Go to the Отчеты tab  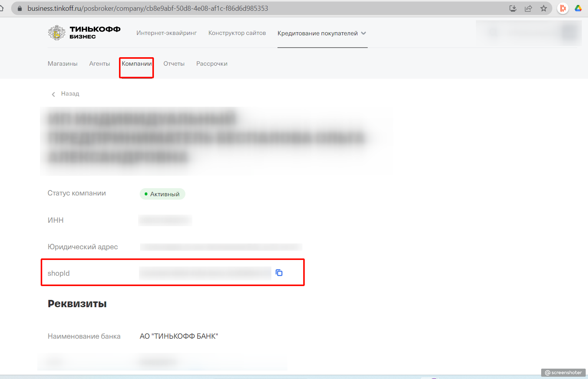[174, 64]
